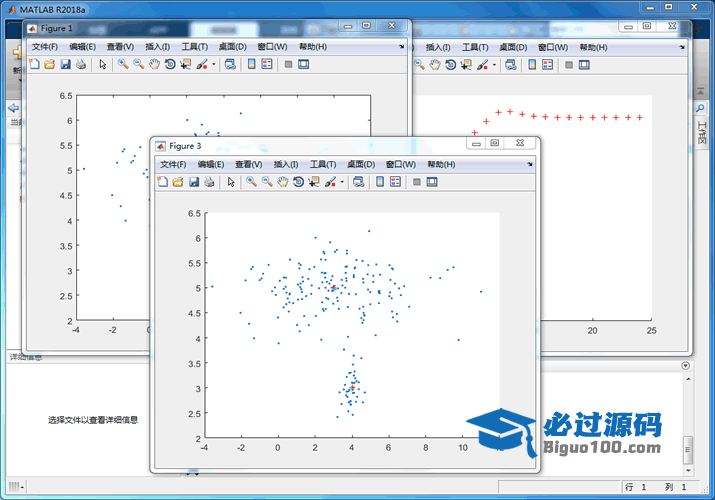Select Zoom In tool in Figure 3

tap(252, 182)
